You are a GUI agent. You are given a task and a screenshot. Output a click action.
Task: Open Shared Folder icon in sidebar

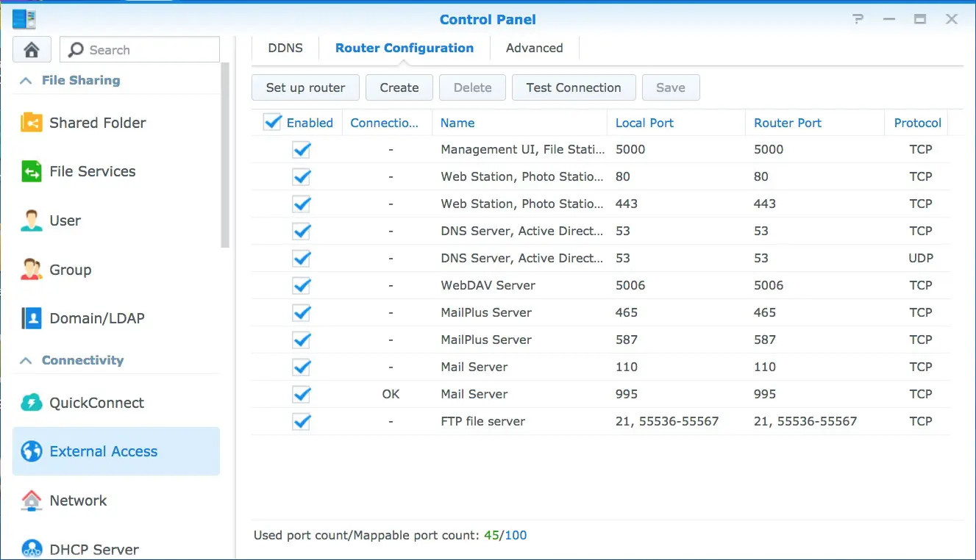point(32,123)
